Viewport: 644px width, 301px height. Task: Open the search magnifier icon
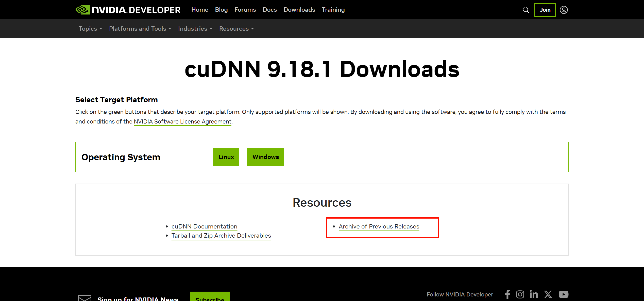[526, 10]
